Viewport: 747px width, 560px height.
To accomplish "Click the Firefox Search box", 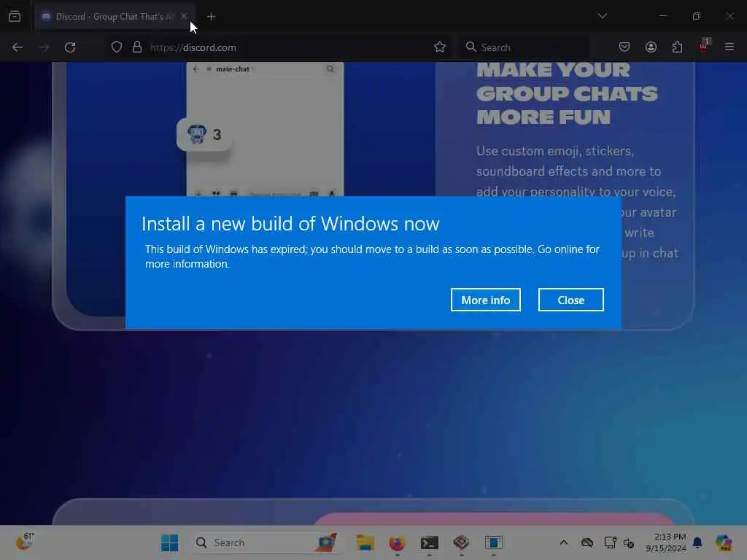I will (524, 47).
